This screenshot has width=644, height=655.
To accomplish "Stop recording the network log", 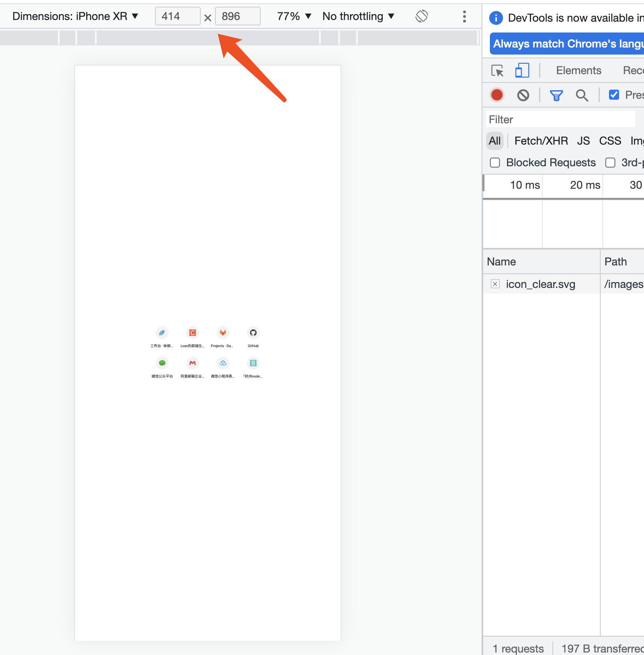I will (497, 95).
